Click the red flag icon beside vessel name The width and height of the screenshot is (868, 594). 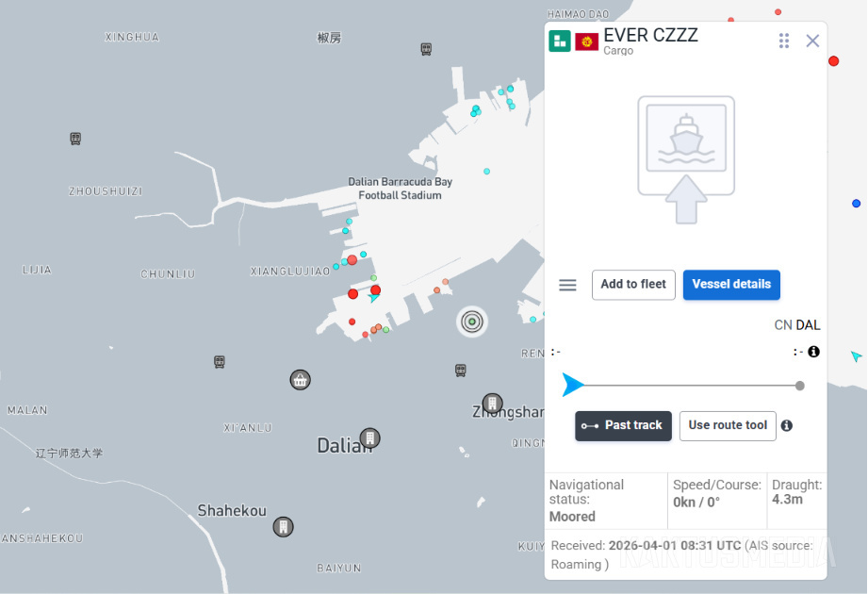(587, 42)
